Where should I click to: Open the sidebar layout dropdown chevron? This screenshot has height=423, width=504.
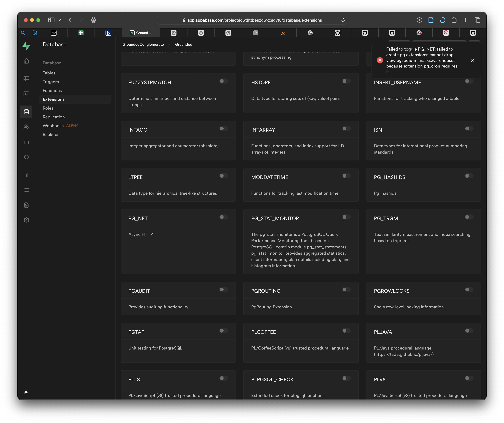point(60,20)
